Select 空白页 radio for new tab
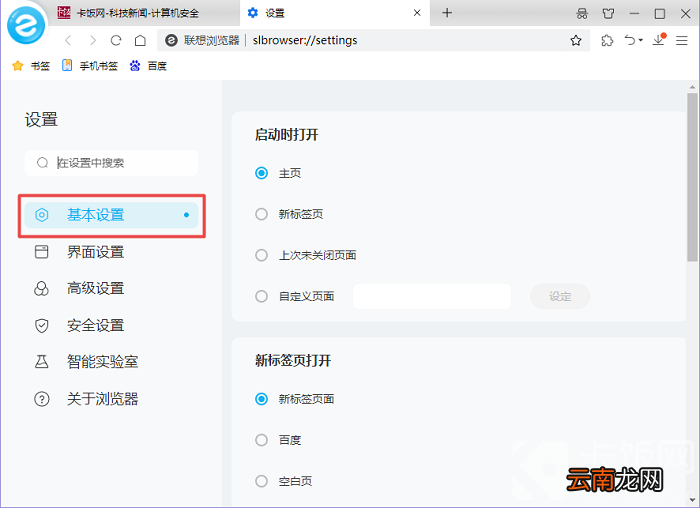 coord(262,481)
